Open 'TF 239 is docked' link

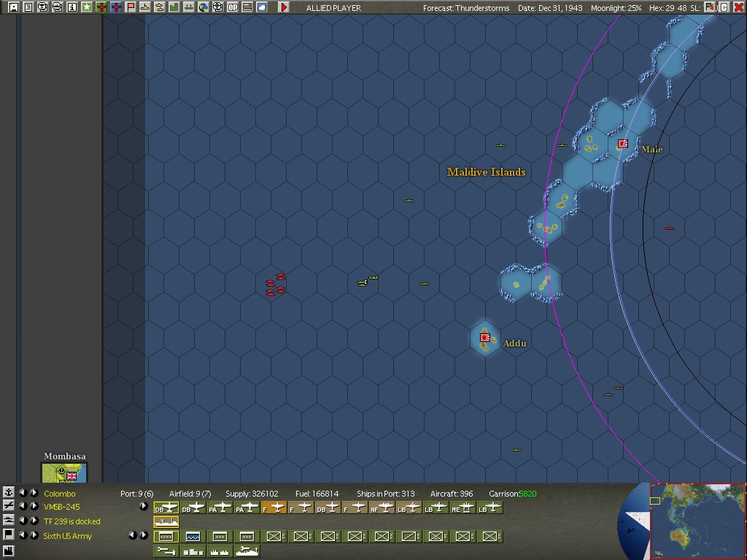pyautogui.click(x=72, y=521)
